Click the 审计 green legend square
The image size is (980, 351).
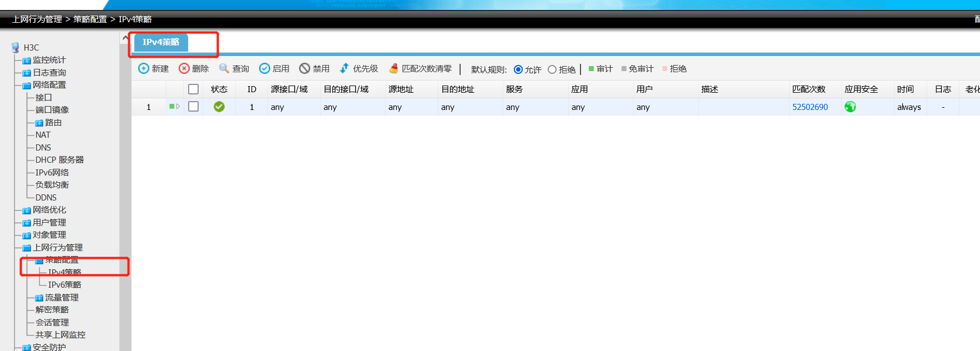pyautogui.click(x=592, y=69)
